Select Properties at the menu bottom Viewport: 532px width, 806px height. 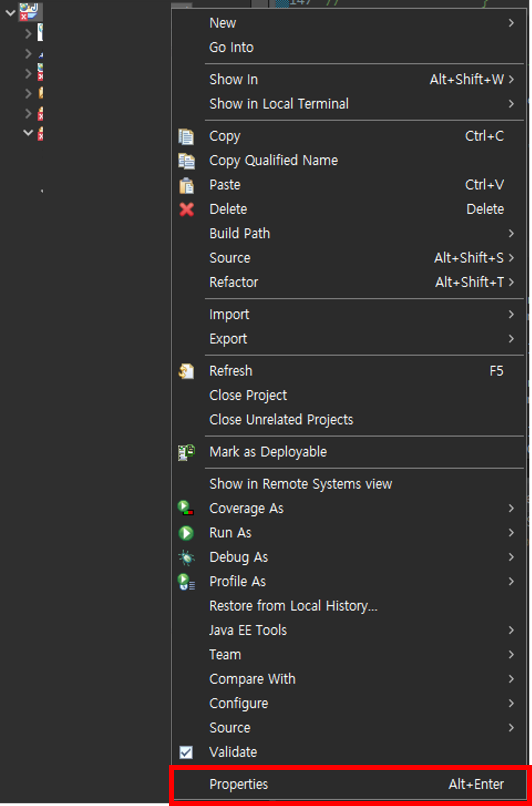tap(349, 784)
